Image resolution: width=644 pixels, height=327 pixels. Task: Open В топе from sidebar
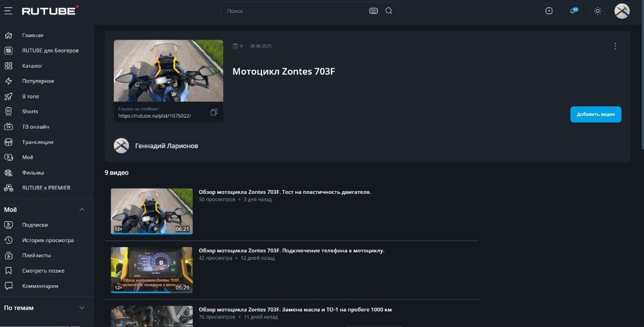[31, 97]
